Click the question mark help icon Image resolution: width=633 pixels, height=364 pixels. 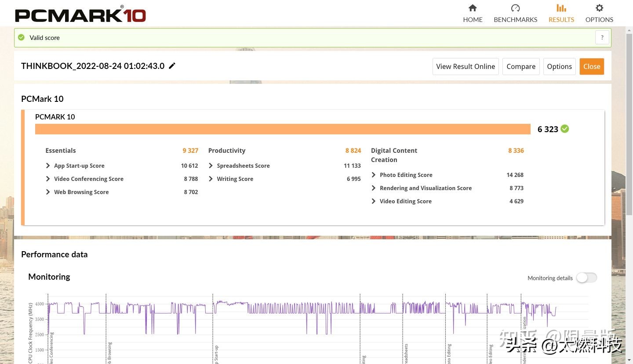(x=602, y=38)
